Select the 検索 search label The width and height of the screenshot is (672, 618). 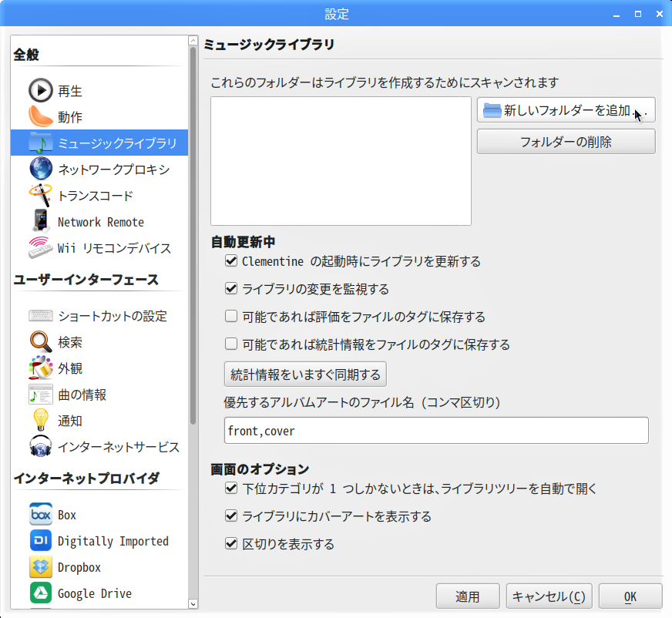(70, 342)
